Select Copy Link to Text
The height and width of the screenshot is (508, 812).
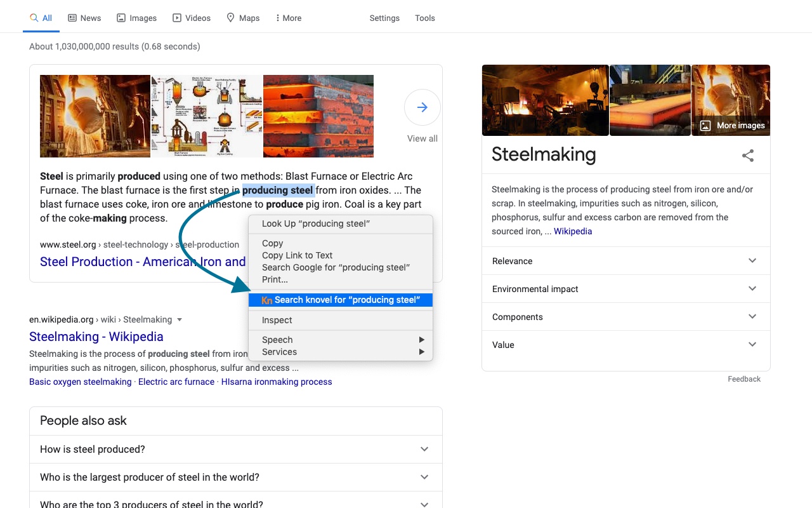341,255
